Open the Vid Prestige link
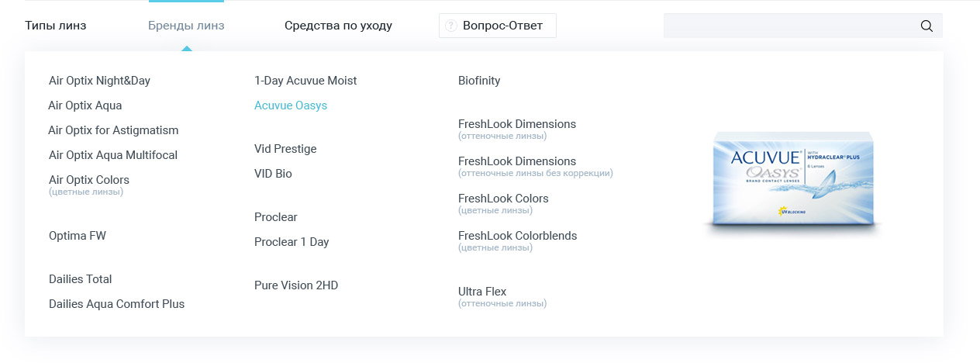The image size is (980, 363). (285, 149)
